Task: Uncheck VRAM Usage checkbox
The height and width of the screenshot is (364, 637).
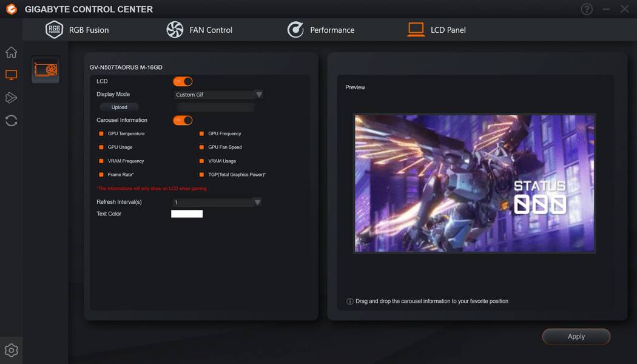Action: tap(201, 161)
